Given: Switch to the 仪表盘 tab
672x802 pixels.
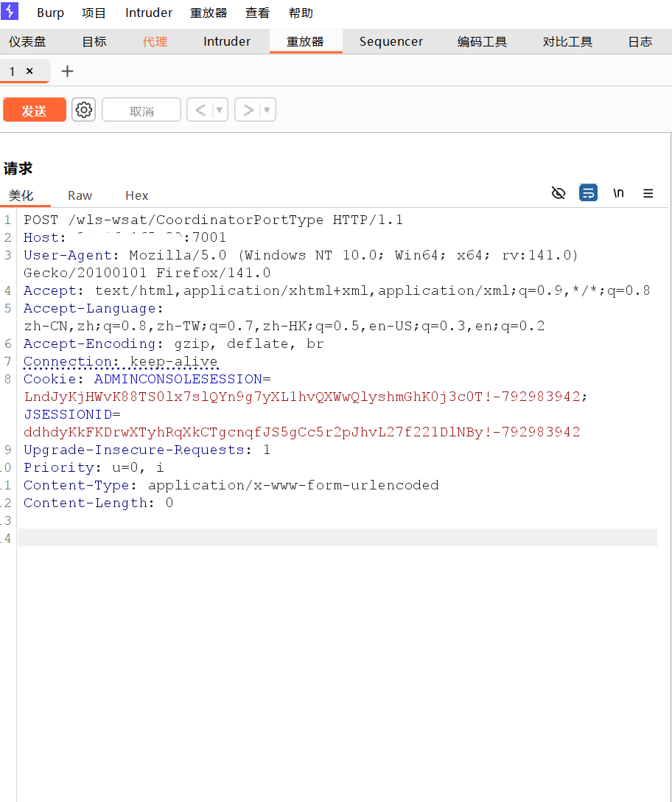Looking at the screenshot, I should [27, 41].
